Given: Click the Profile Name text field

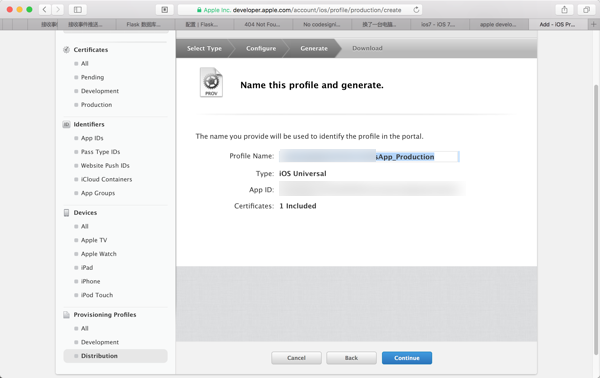Looking at the screenshot, I should click(x=369, y=156).
